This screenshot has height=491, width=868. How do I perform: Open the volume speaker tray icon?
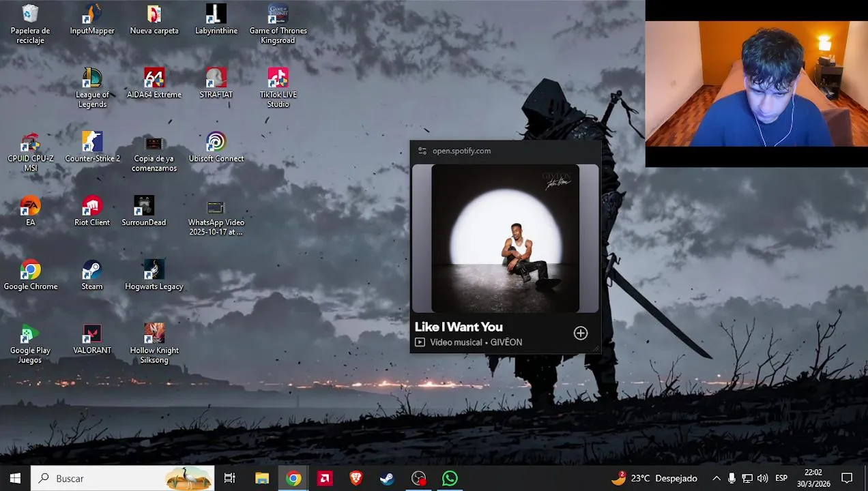click(762, 478)
